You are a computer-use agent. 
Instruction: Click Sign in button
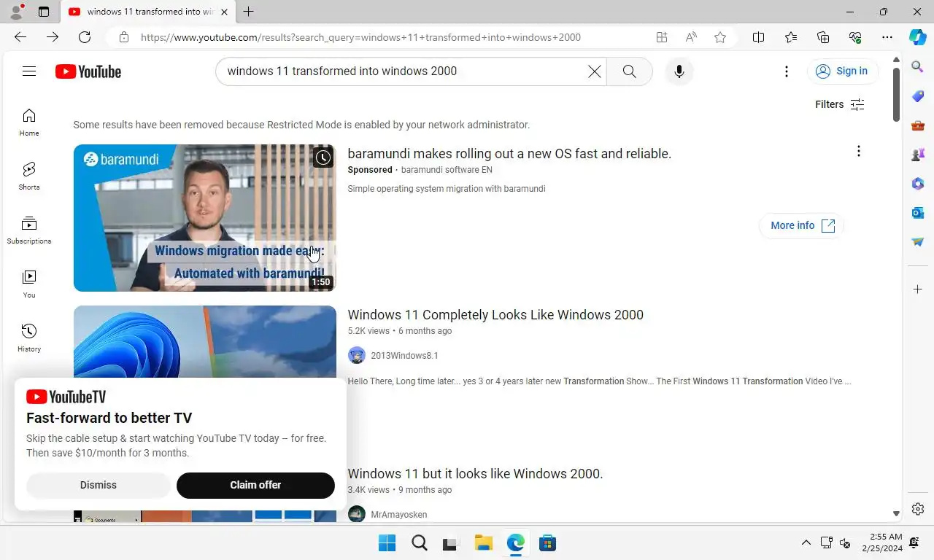point(843,71)
